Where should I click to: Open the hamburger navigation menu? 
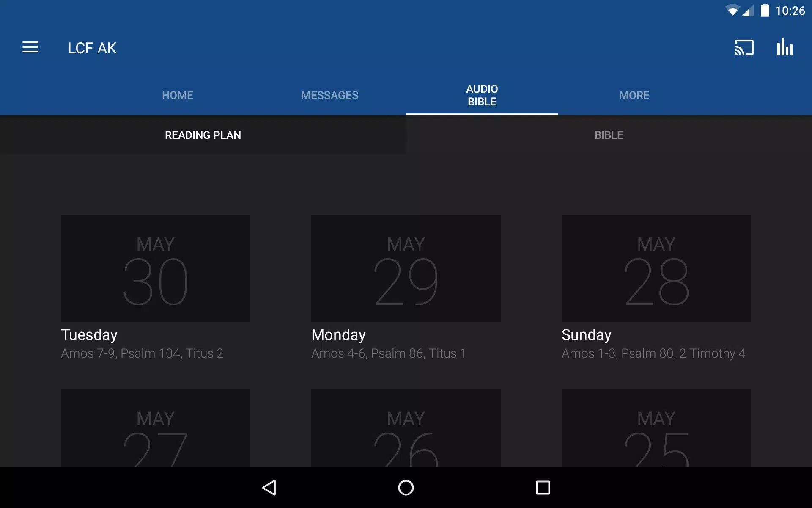[x=30, y=47]
